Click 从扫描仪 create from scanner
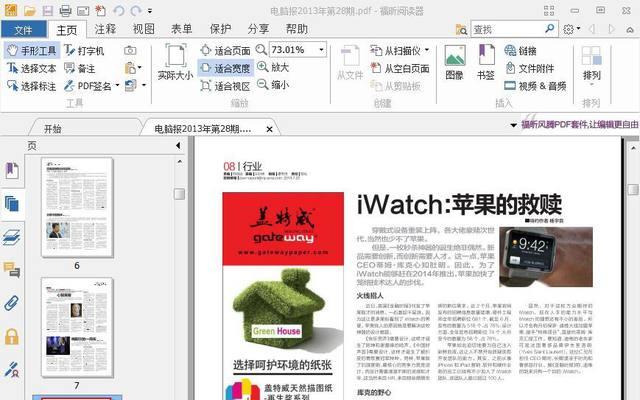 click(x=395, y=51)
